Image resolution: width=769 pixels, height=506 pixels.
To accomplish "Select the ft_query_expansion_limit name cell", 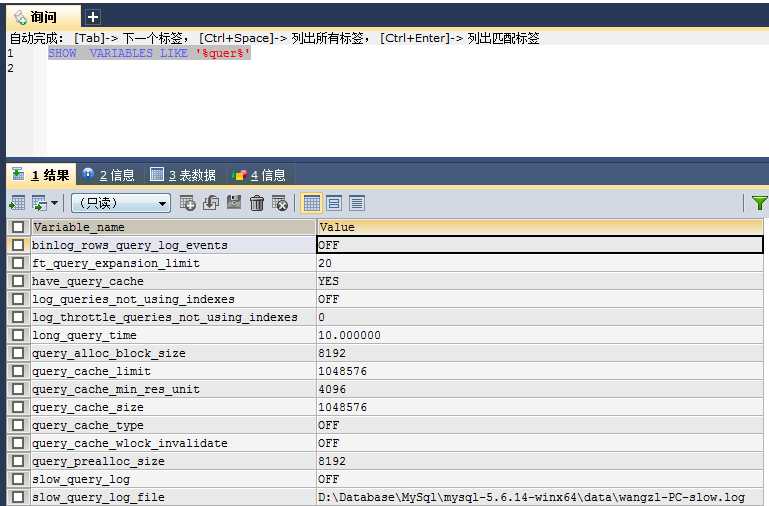I will 173,263.
